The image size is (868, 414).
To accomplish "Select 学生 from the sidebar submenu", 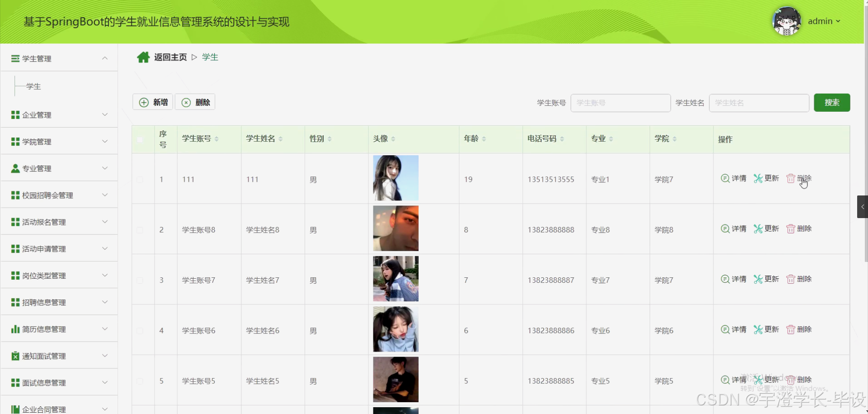I will [x=33, y=86].
